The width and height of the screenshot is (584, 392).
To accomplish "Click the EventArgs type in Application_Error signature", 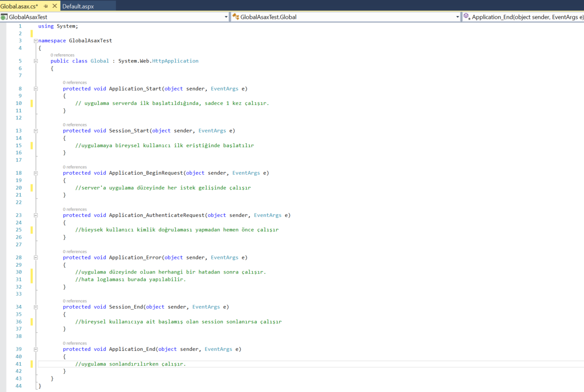I will click(225, 257).
